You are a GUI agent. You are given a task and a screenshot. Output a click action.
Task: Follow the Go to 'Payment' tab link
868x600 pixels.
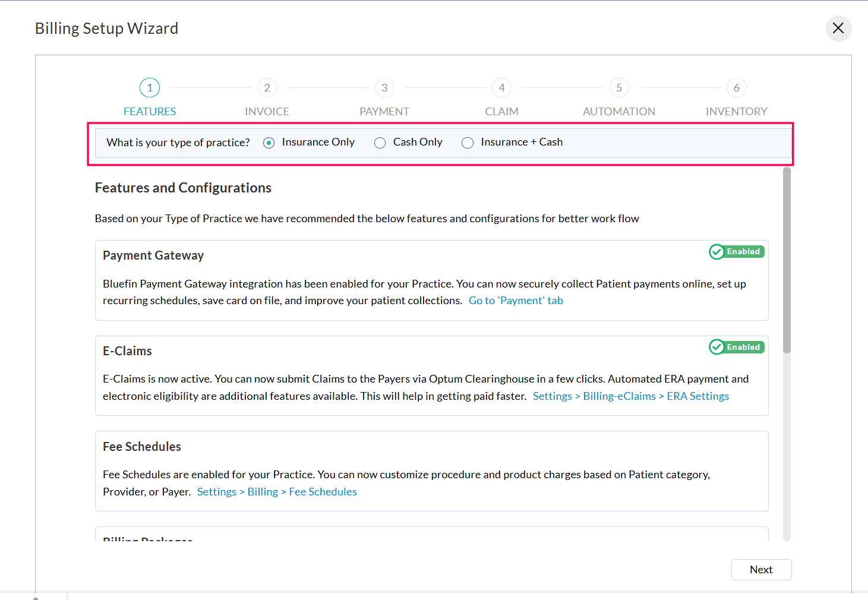click(x=516, y=301)
